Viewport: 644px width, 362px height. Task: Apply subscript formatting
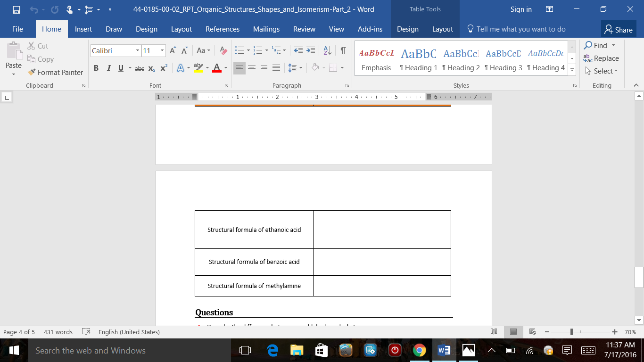pyautogui.click(x=152, y=68)
